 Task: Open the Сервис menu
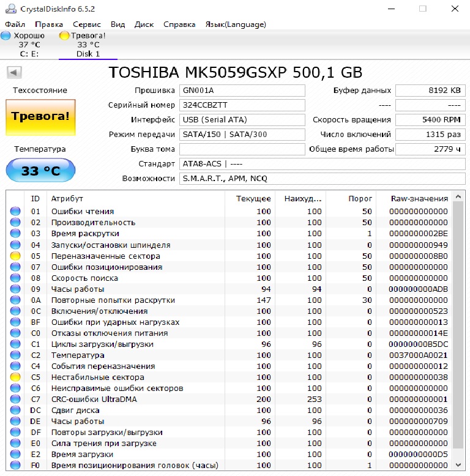point(87,24)
